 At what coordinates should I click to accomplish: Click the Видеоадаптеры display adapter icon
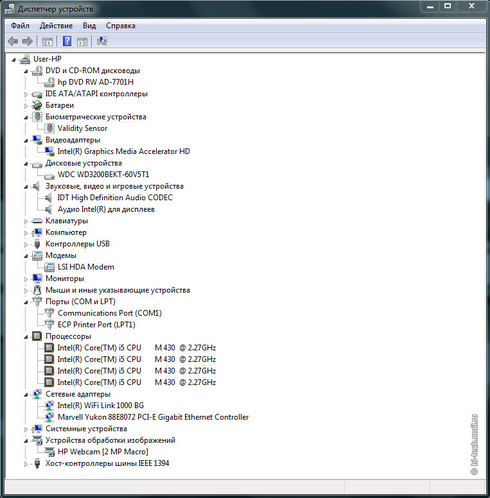point(37,140)
